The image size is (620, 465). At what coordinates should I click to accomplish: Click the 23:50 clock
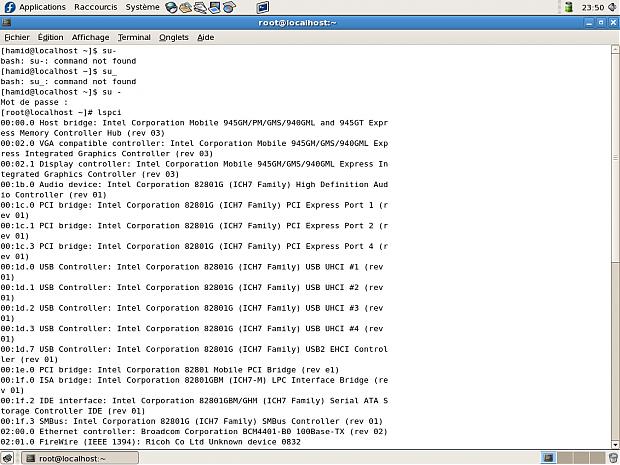(593, 7)
